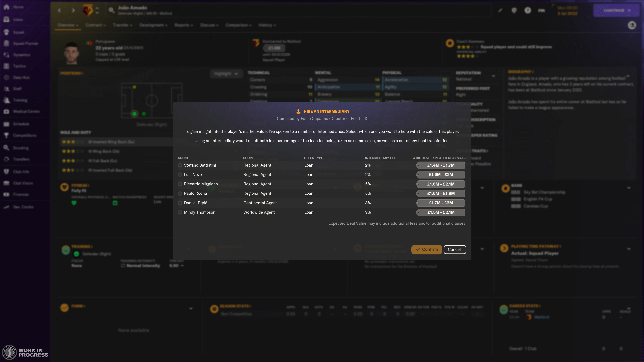Viewport: 644px width, 362px height.
Task: Click the Continue button top right
Action: tap(616, 10)
